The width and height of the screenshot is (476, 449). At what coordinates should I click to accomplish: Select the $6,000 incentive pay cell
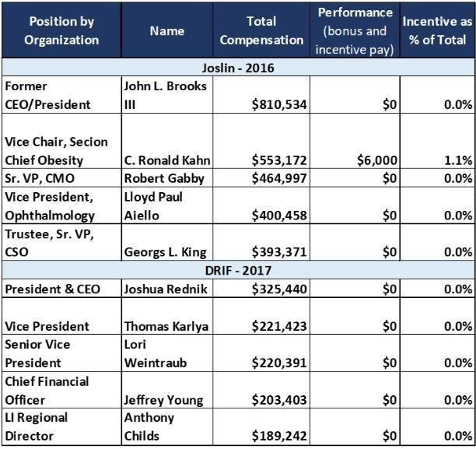coord(355,142)
